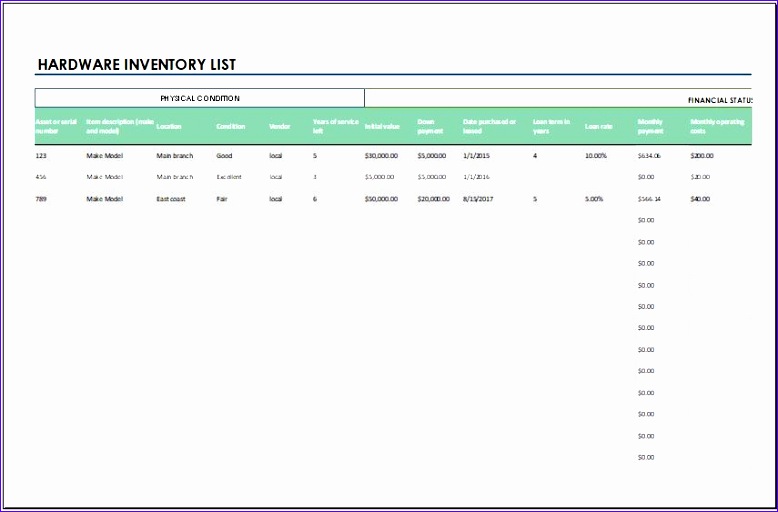778x512 pixels.
Task: Click the '$200.00' operating cost cell
Action: click(x=702, y=156)
